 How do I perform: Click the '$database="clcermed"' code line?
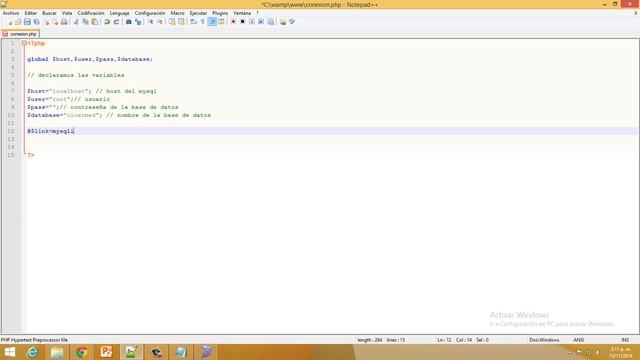coord(119,115)
